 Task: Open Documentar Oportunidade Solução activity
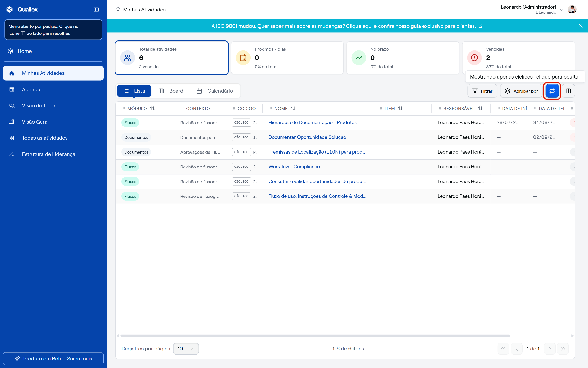[307, 137]
